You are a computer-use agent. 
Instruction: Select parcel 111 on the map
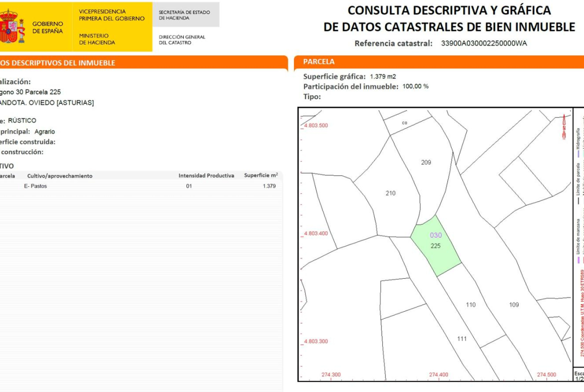pyautogui.click(x=462, y=339)
